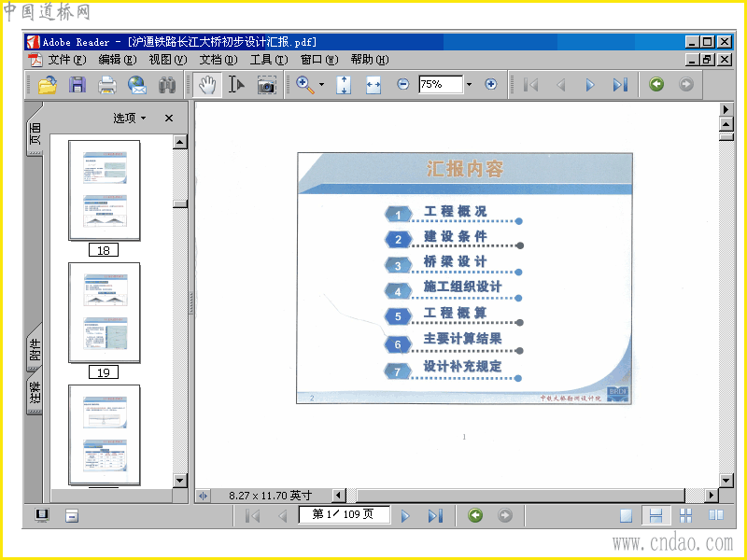Toggle full screen view icon at bottom left
Viewport: 747px width, 560px height.
tap(42, 516)
